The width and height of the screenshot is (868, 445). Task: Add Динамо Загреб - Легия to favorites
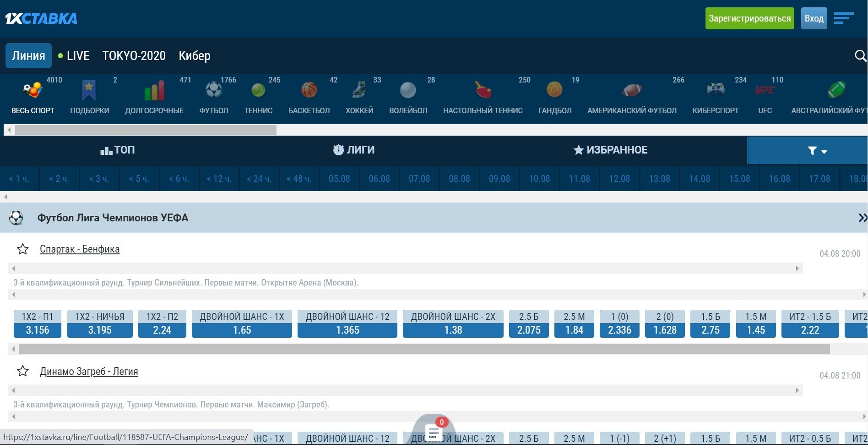click(22, 371)
